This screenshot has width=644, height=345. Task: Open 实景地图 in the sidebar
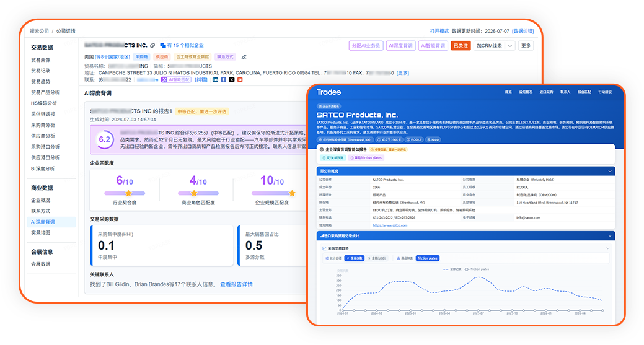[41, 233]
